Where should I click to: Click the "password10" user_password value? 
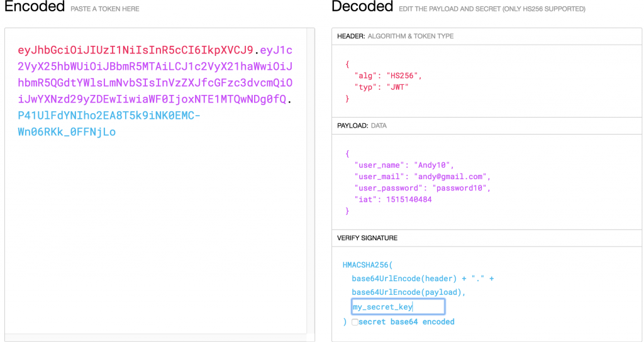coord(465,188)
